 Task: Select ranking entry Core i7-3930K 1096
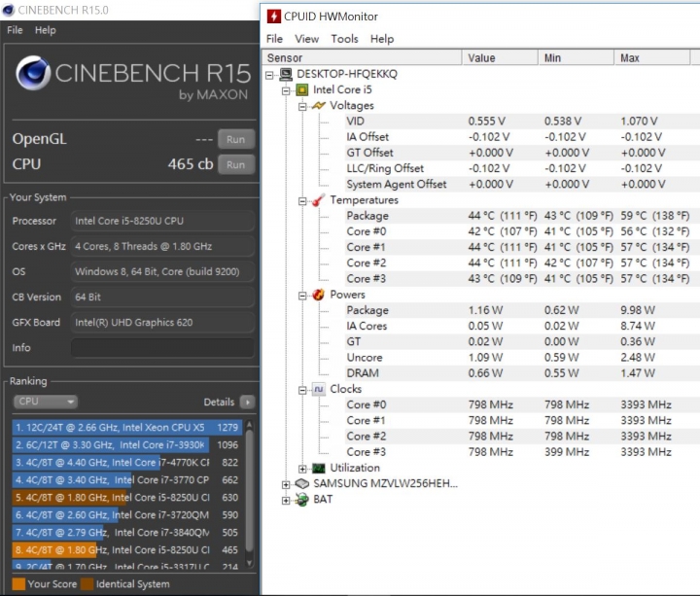click(x=127, y=445)
